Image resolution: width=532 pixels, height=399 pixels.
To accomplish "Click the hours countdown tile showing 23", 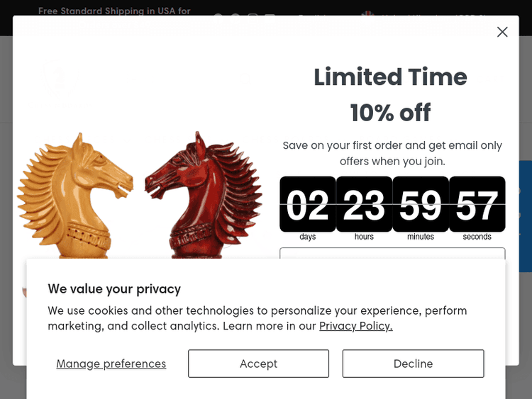I will [x=364, y=204].
